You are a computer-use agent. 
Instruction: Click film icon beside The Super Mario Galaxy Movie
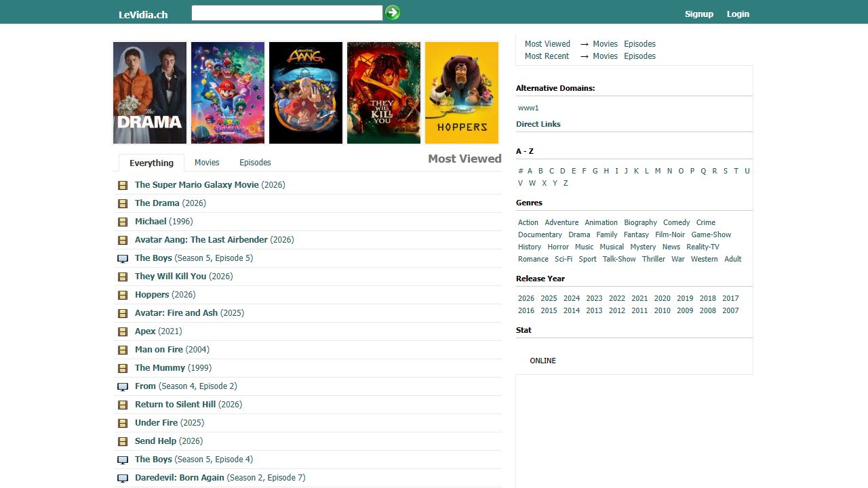tap(123, 185)
